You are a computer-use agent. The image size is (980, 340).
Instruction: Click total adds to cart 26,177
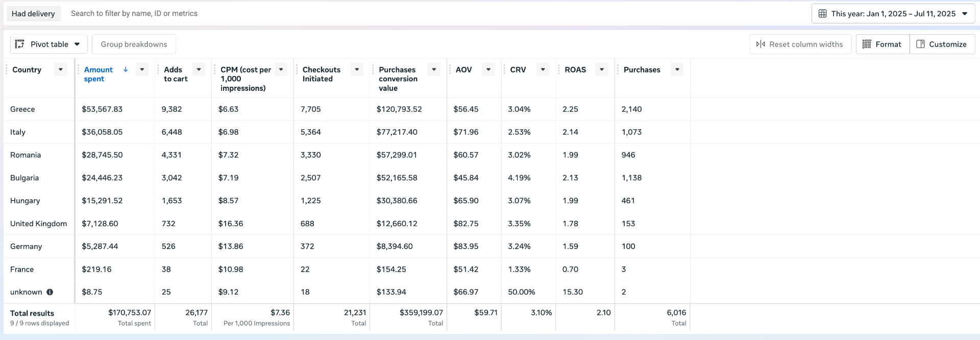(x=197, y=312)
